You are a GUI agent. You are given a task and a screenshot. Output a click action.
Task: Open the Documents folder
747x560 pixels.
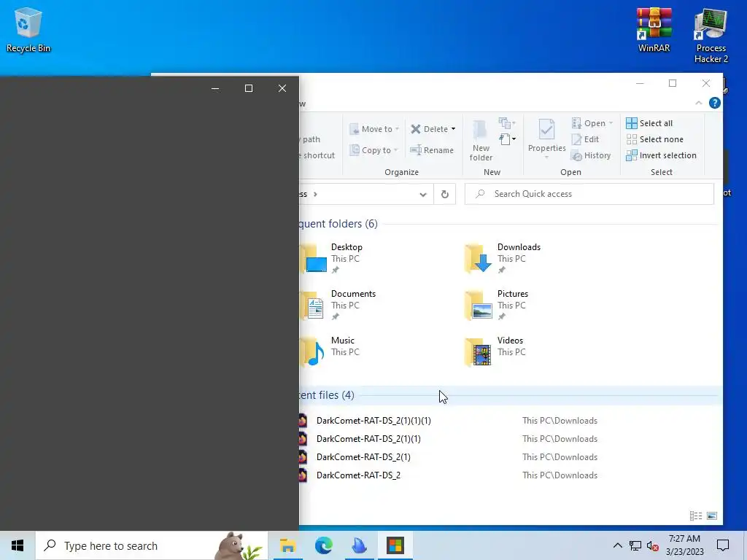pyautogui.click(x=338, y=306)
